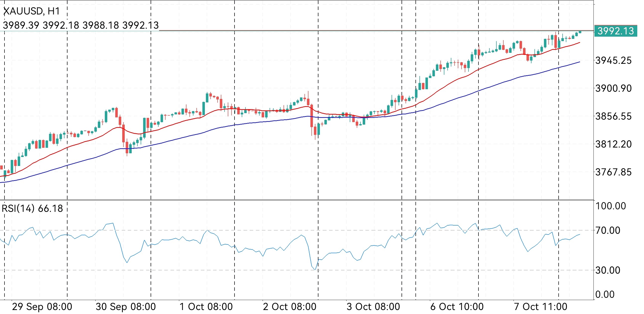Select the 6 Oct 10:00 time label
The height and width of the screenshot is (314, 644).
457,307
